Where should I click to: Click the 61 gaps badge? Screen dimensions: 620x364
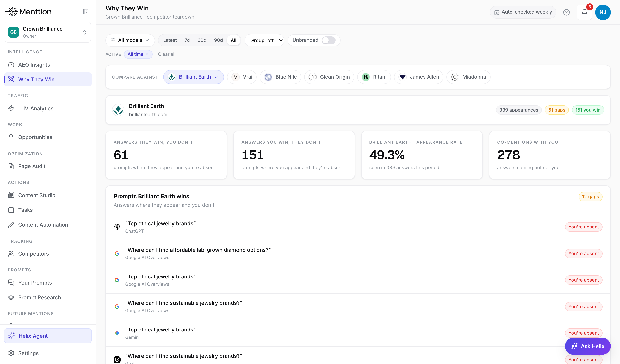pyautogui.click(x=556, y=110)
